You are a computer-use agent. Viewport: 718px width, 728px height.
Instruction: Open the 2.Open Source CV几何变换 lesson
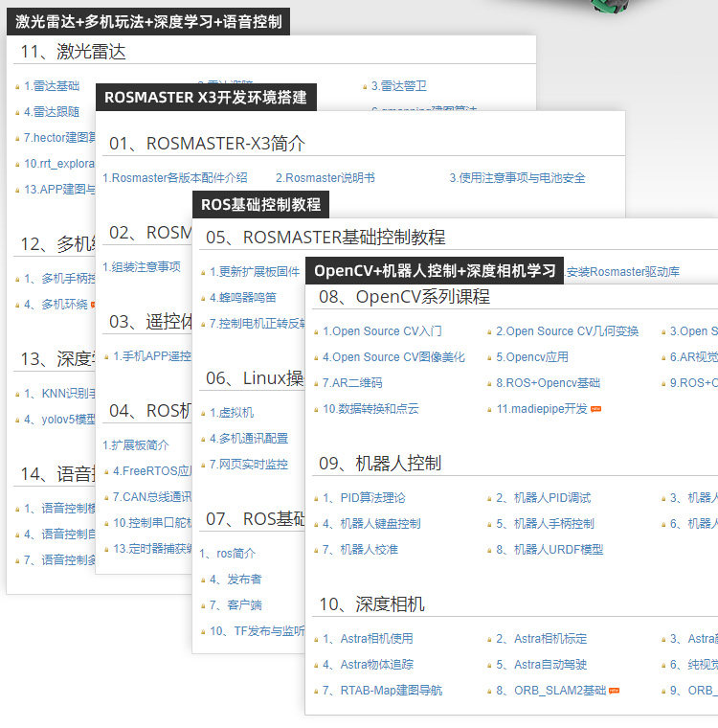(x=567, y=331)
